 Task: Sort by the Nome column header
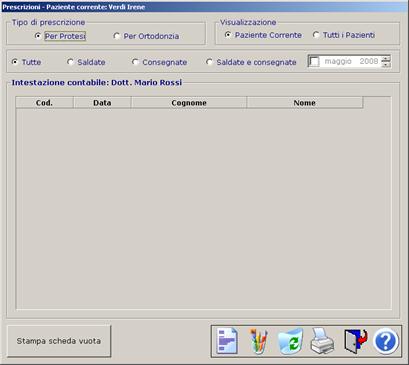click(x=305, y=103)
